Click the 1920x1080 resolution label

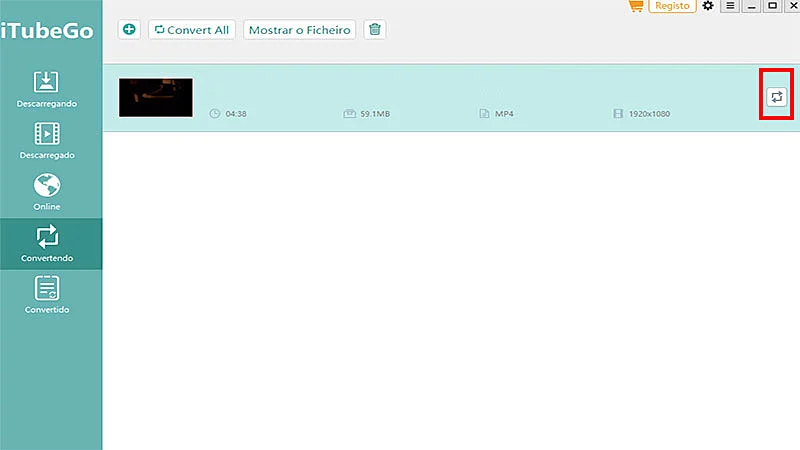pos(649,114)
